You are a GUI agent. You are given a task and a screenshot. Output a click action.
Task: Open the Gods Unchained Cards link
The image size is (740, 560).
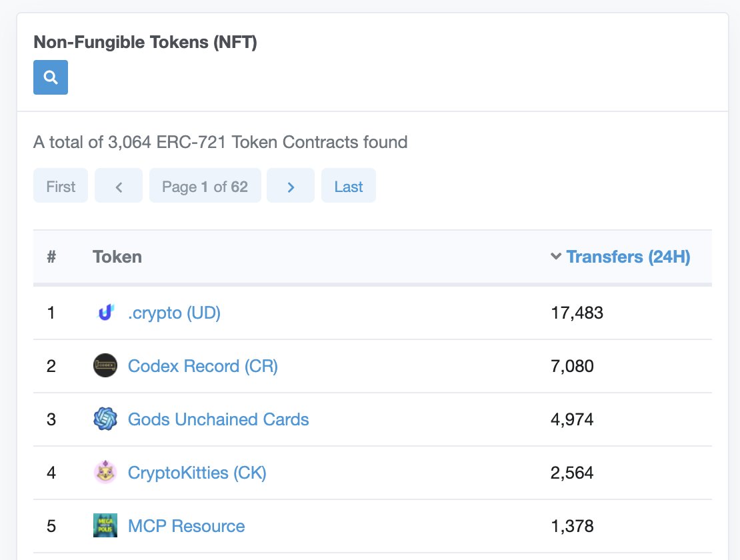(x=219, y=419)
